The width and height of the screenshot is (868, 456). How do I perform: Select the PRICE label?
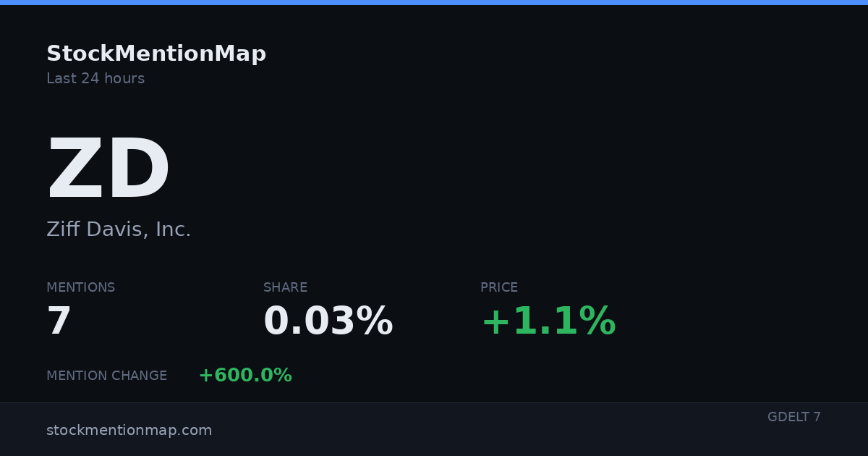[x=499, y=287]
